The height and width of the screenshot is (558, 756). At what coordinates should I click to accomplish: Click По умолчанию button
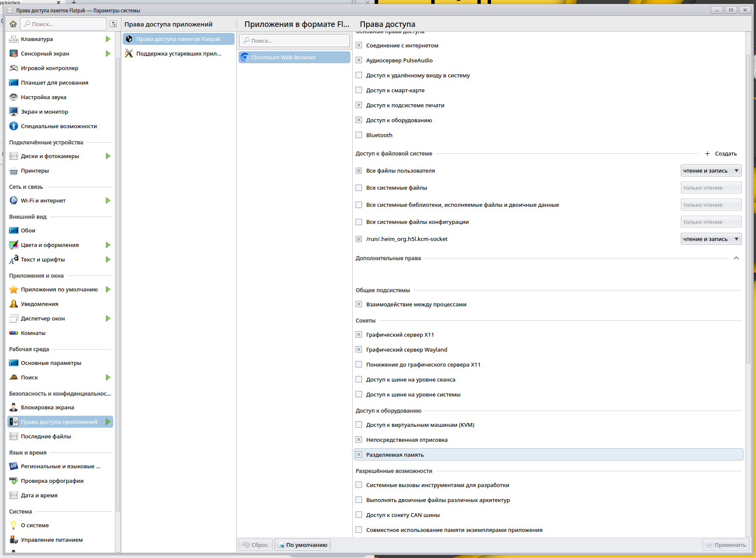(303, 545)
